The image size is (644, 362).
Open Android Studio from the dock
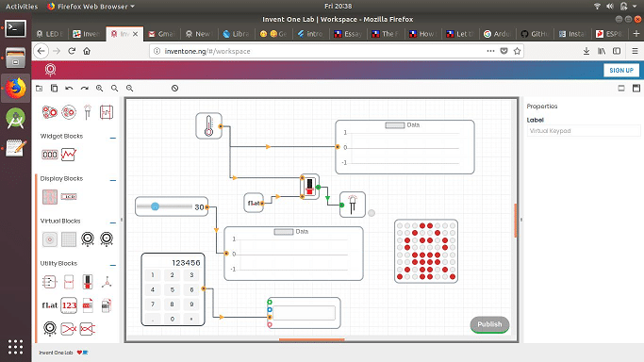pyautogui.click(x=16, y=118)
